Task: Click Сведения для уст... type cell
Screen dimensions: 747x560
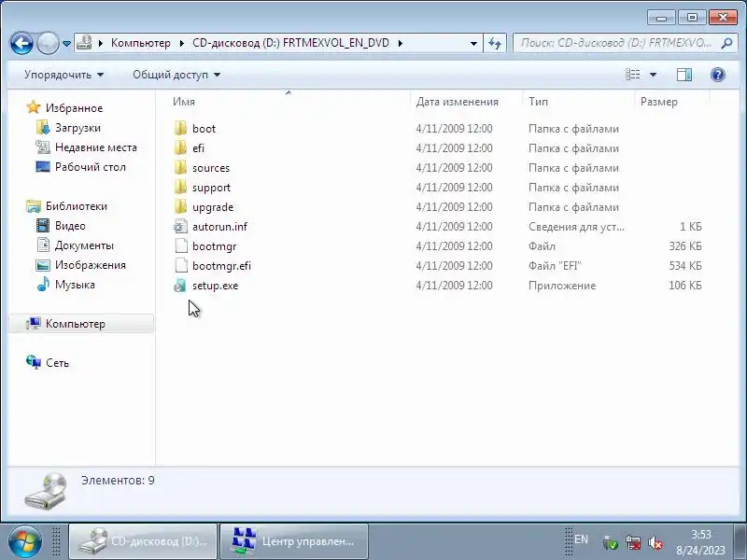Action: click(x=576, y=227)
